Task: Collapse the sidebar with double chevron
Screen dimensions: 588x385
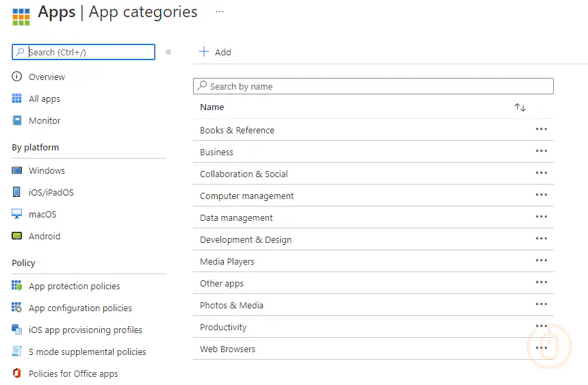Action: (x=168, y=52)
